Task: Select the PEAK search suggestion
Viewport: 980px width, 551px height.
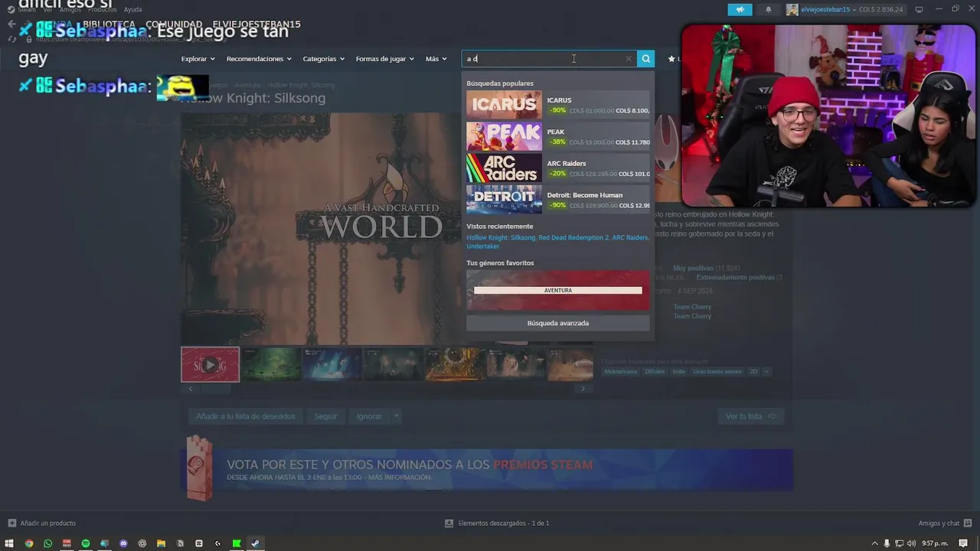Action: pos(558,136)
